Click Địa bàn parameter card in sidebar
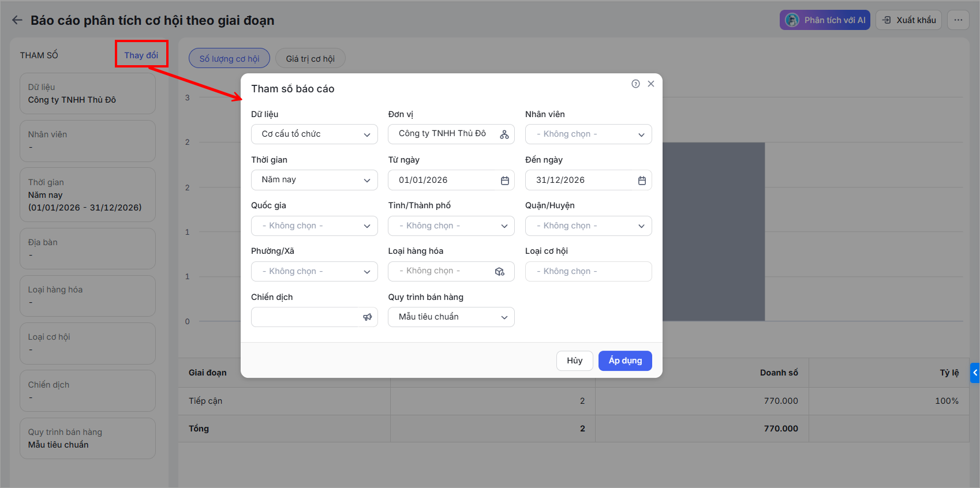980x488 pixels. pos(88,249)
